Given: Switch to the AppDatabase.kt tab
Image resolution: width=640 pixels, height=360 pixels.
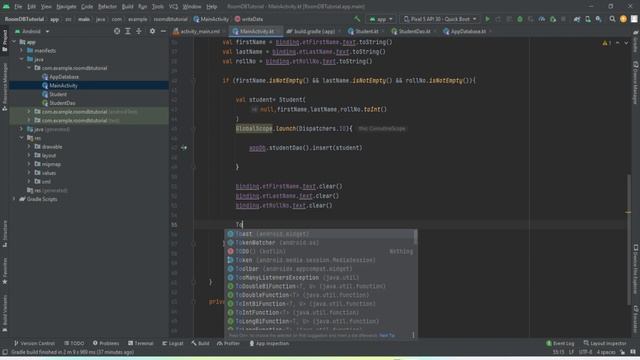Looking at the screenshot, I should coord(468,31).
